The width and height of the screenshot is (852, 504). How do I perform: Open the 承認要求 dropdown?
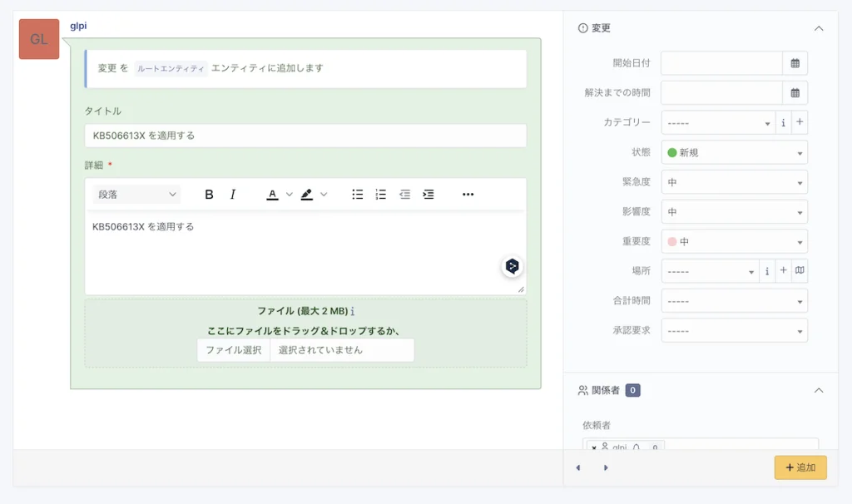[x=734, y=331]
